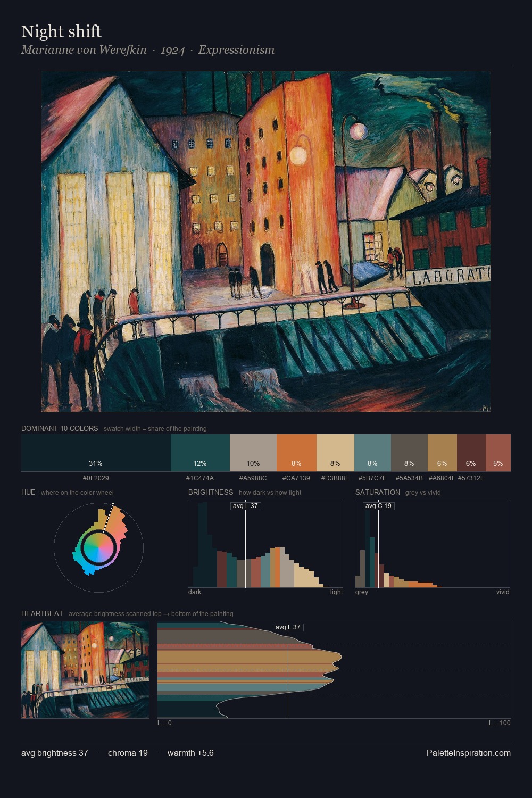Viewport: 532px width, 798px height.
Task: Click "avg brightness 37" in the footer
Action: pos(55,753)
